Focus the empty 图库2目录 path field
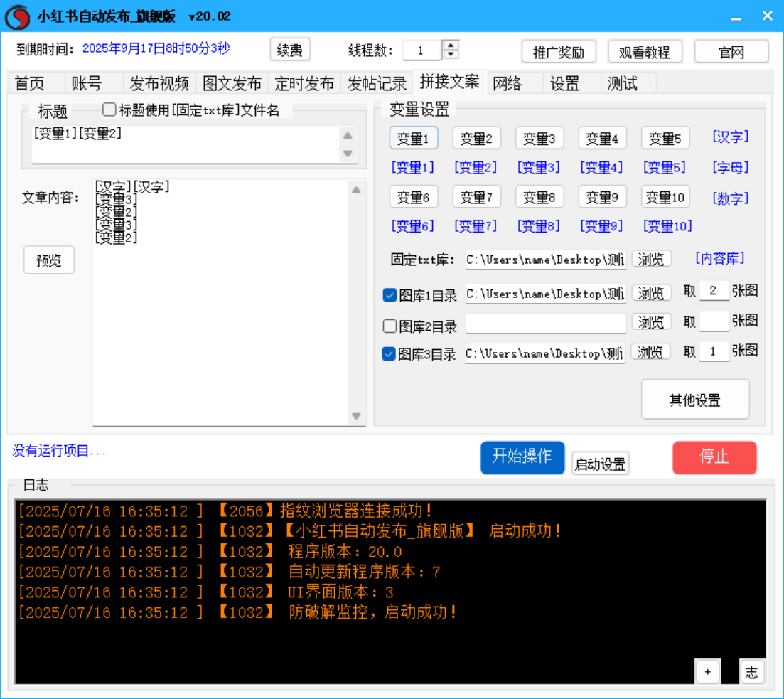 pyautogui.click(x=546, y=324)
